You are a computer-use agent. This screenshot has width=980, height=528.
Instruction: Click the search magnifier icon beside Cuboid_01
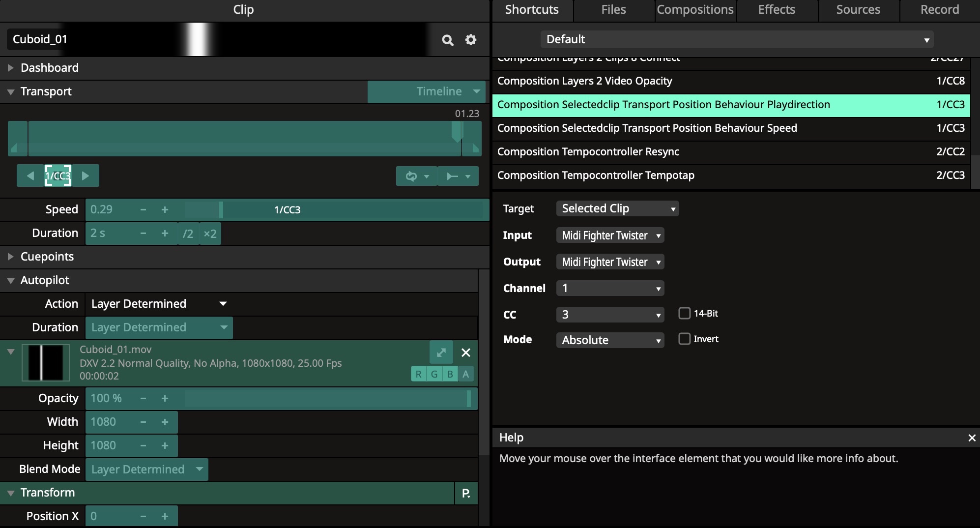click(447, 40)
